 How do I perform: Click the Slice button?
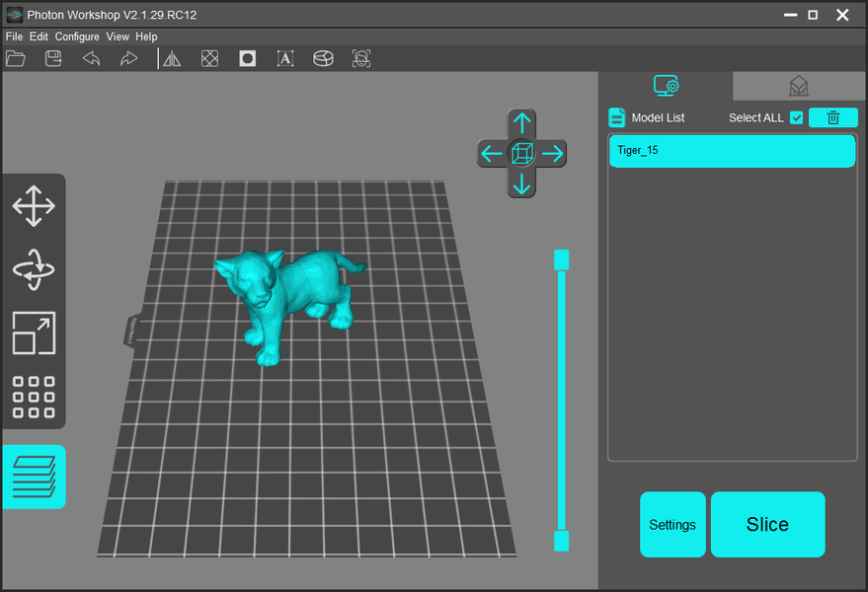[768, 525]
